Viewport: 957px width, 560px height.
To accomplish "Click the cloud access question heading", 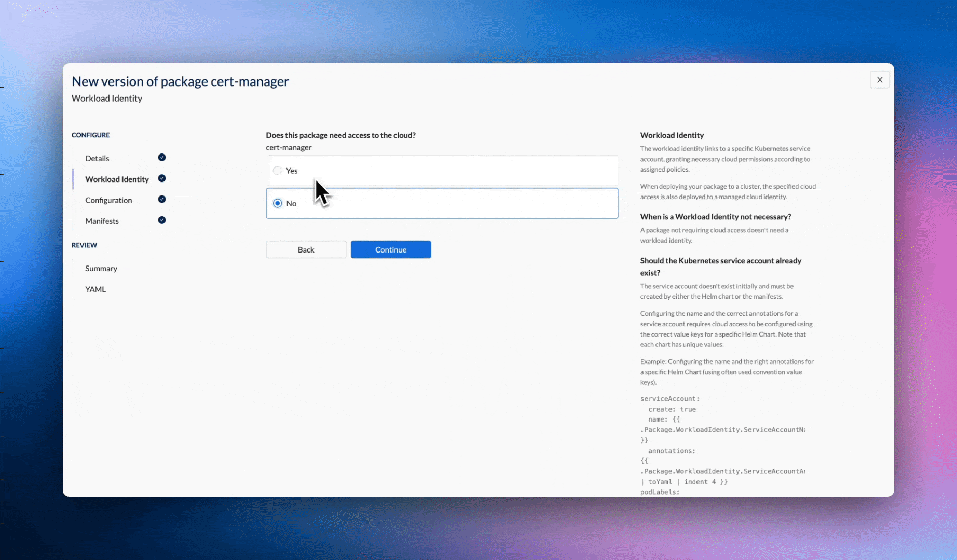I will tap(340, 135).
